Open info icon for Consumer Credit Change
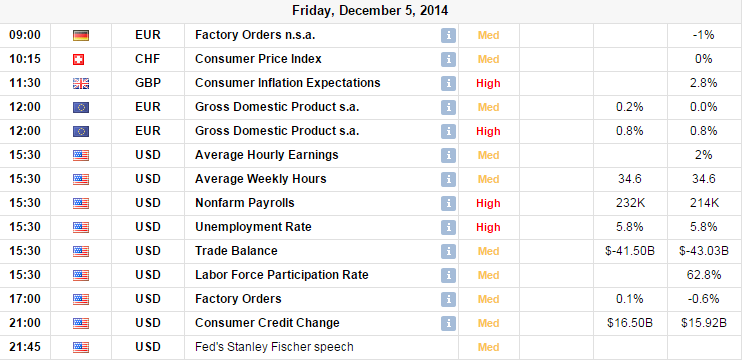 448,324
